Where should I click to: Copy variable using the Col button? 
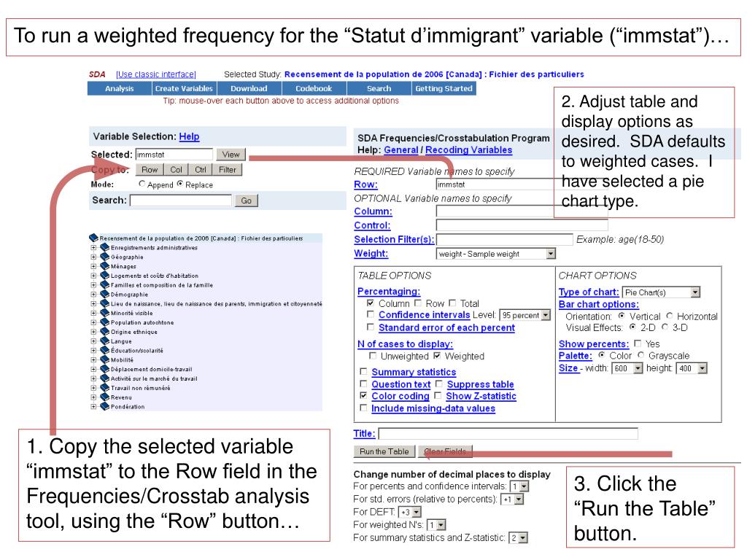point(177,169)
